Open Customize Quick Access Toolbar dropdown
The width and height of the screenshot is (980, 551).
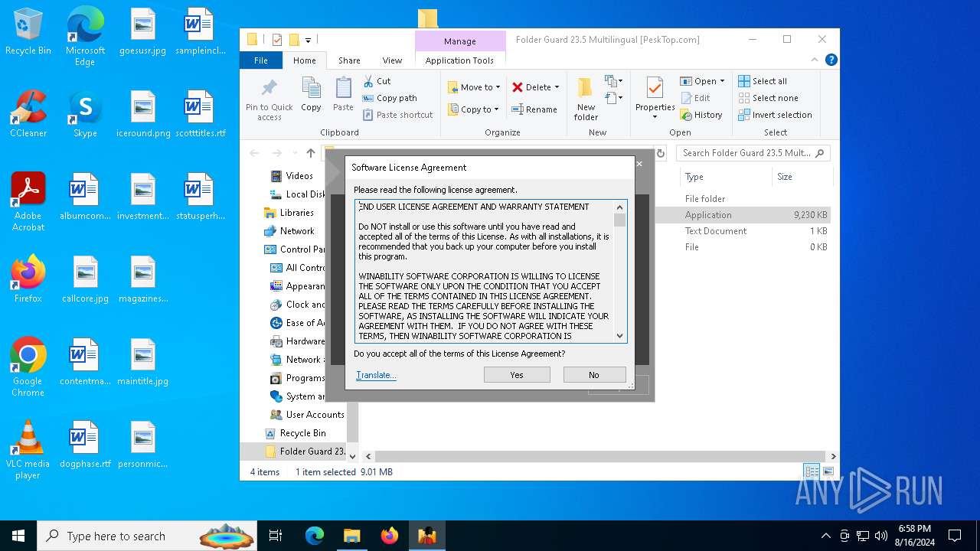(309, 40)
